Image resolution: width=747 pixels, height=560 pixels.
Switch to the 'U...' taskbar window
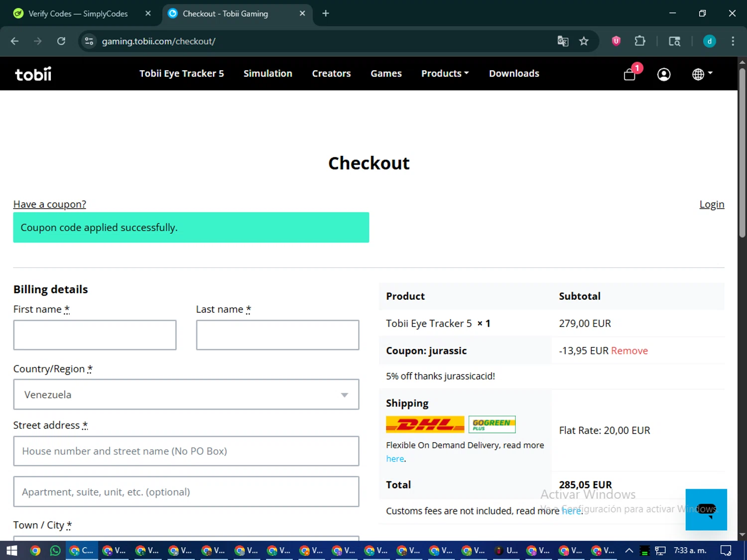click(x=506, y=551)
